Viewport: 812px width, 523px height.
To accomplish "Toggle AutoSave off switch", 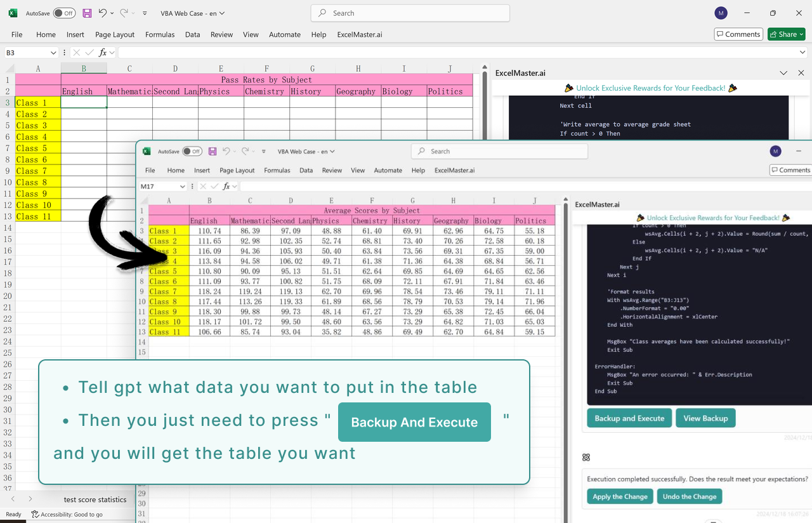I will click(65, 13).
